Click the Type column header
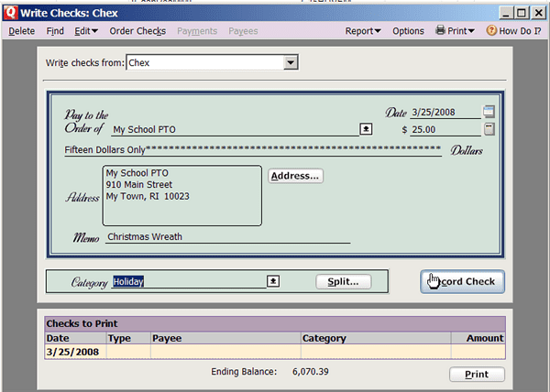Image resolution: width=550 pixels, height=392 pixels. (128, 338)
